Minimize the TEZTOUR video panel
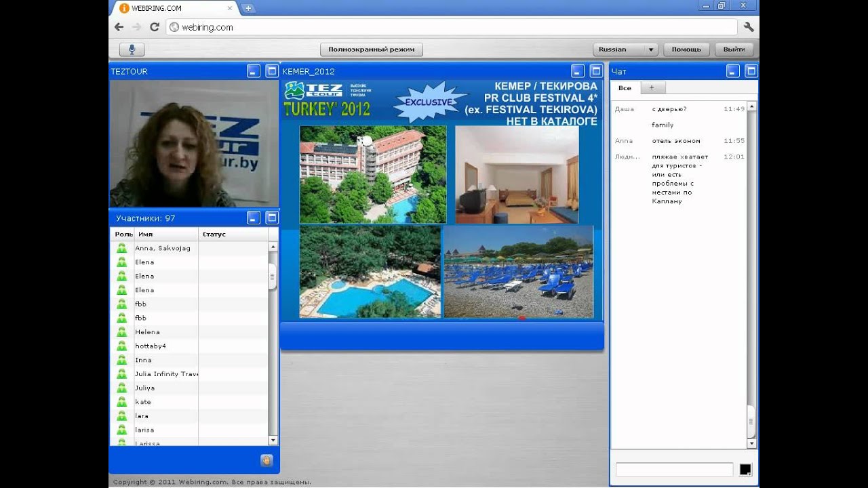 tap(254, 70)
